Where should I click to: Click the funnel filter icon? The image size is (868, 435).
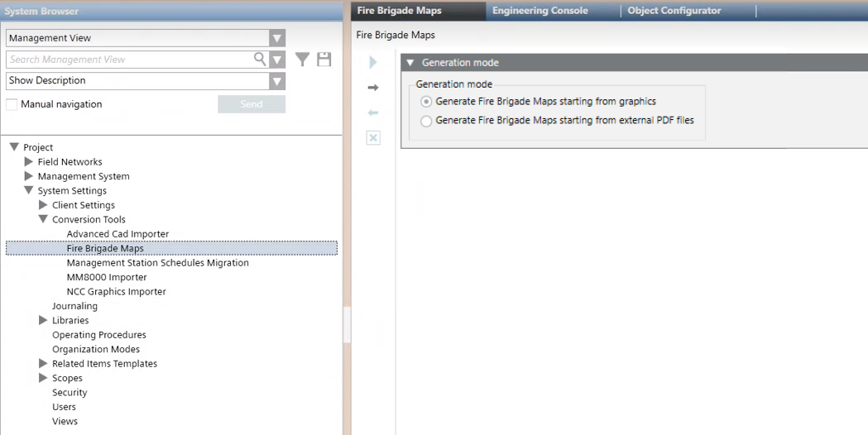click(x=303, y=60)
